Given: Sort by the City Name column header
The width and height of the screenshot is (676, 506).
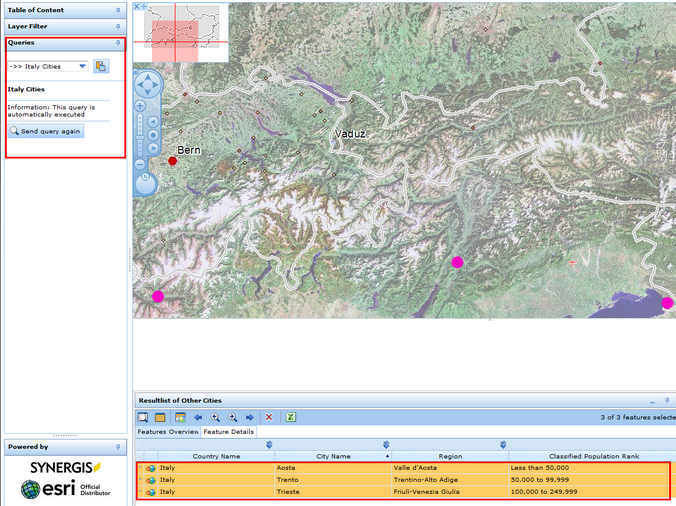Looking at the screenshot, I should pos(333,456).
